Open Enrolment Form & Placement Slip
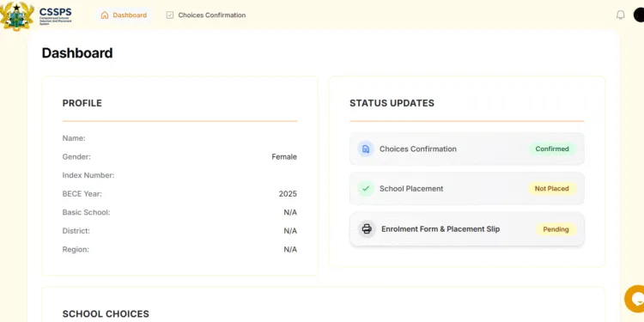The height and width of the screenshot is (322, 644). [x=466, y=228]
